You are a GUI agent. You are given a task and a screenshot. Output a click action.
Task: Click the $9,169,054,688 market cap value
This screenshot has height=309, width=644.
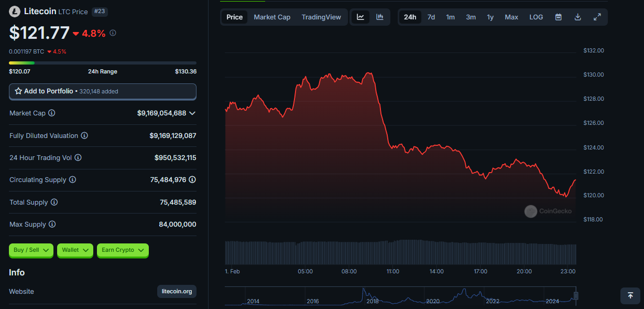161,113
